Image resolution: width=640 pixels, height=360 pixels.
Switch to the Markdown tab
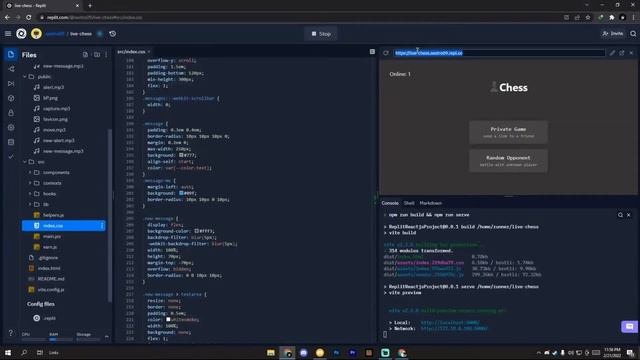coord(430,203)
